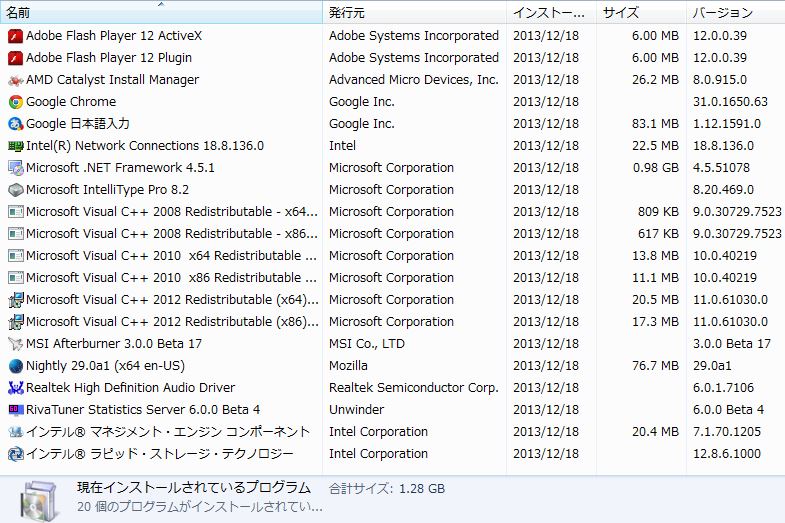The image size is (785, 523).
Task: Select Visual C++ 2008 Redistributable x64 entry
Action: (172, 212)
